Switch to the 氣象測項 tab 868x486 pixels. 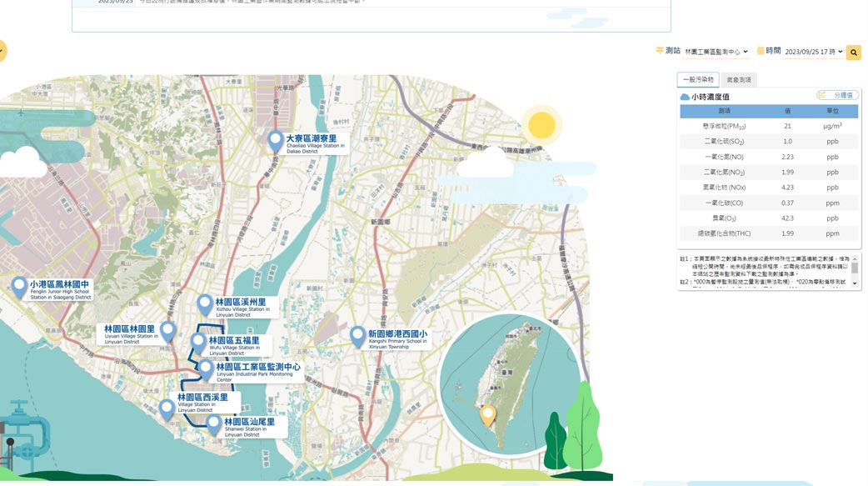(x=739, y=80)
